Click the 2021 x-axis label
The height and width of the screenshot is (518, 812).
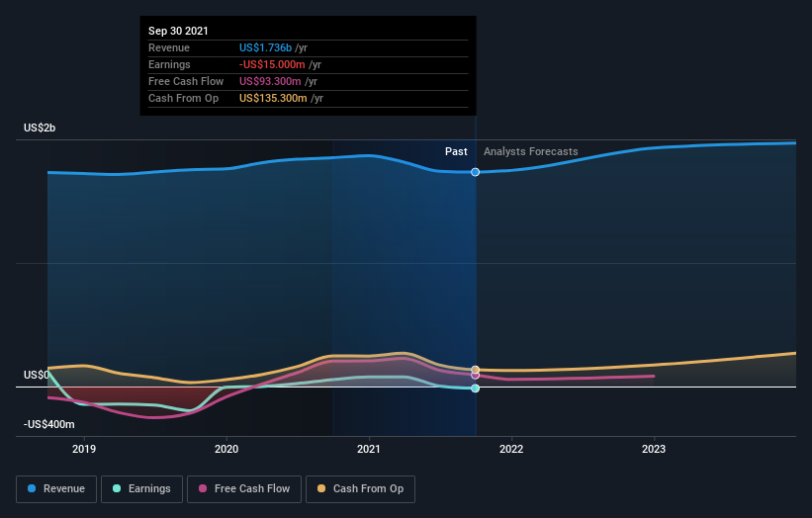[369, 449]
